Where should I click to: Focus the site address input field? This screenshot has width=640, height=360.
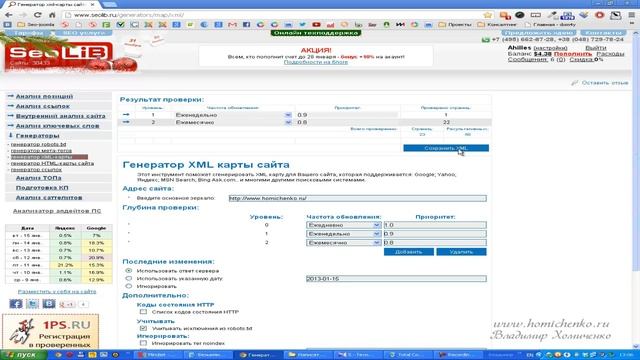pyautogui.click(x=357, y=198)
